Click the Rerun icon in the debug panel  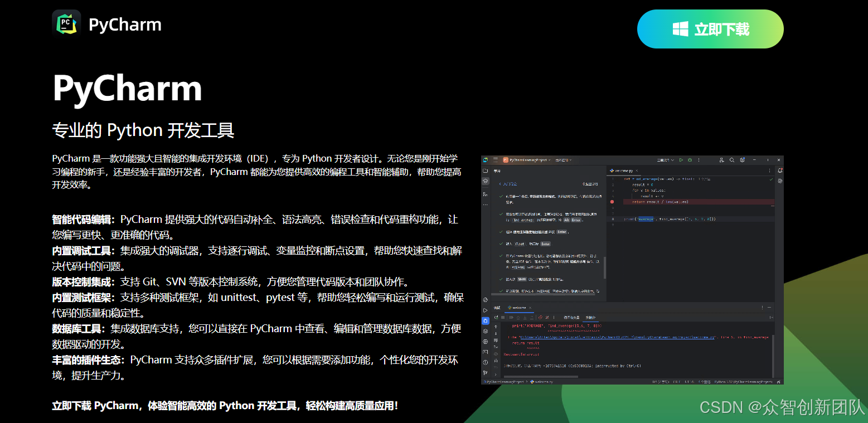point(496,318)
